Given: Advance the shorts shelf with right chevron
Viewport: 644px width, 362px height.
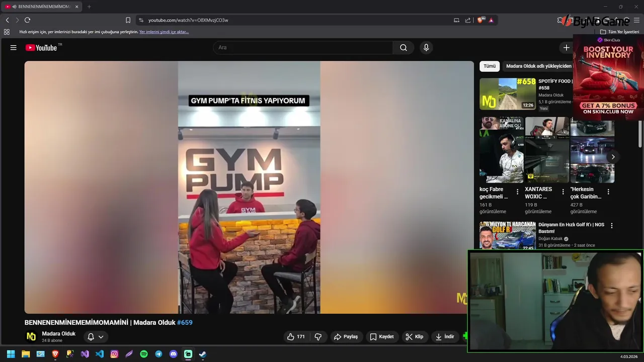Looking at the screenshot, I should [x=613, y=157].
